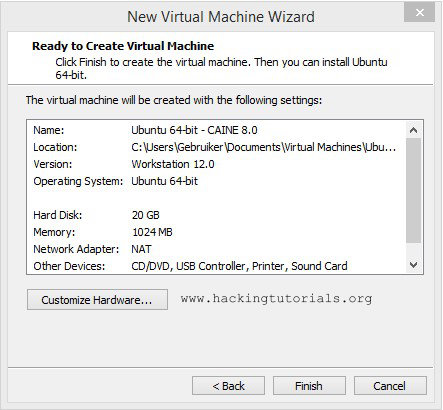
Task: Click the 'Location:' label
Action: click(55, 147)
